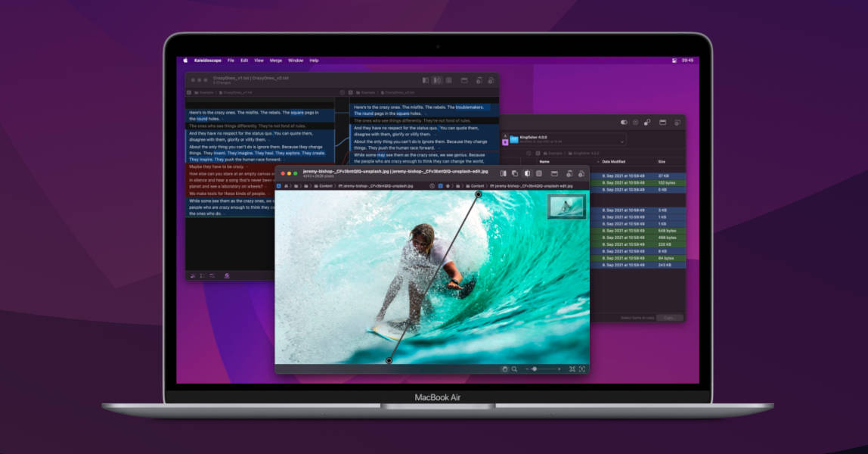Select folder row sized 132 bytes
Screen dimensions: 868x454
637,182
